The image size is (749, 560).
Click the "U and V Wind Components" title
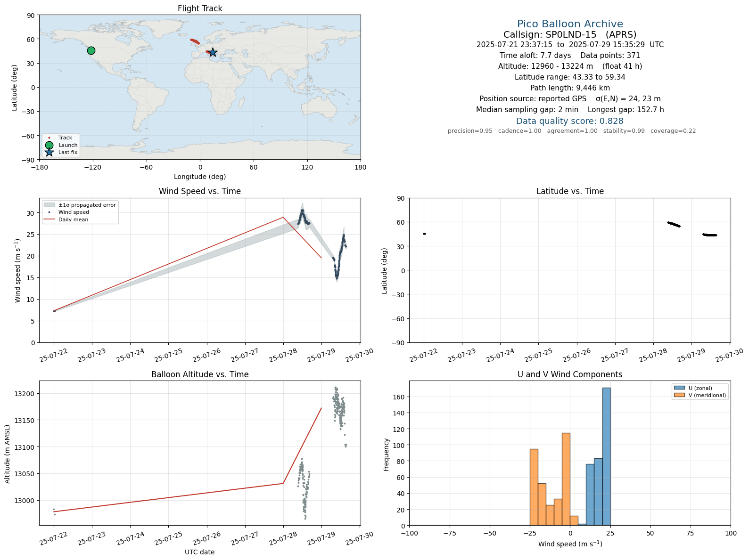[570, 374]
